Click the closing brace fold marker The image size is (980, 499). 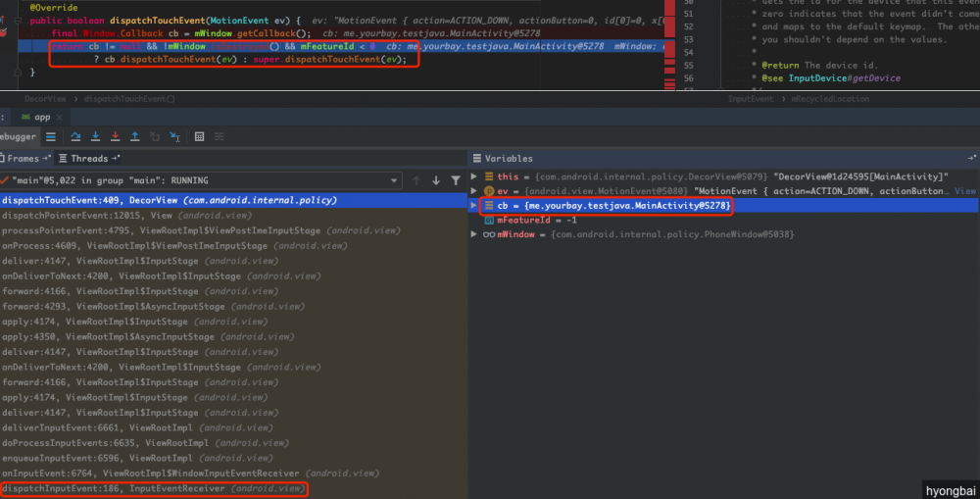18,72
